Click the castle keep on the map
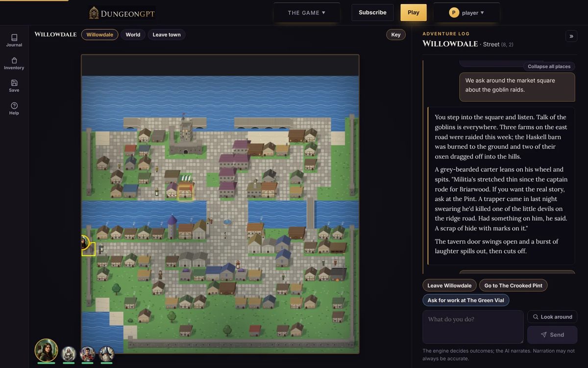 [x=185, y=134]
